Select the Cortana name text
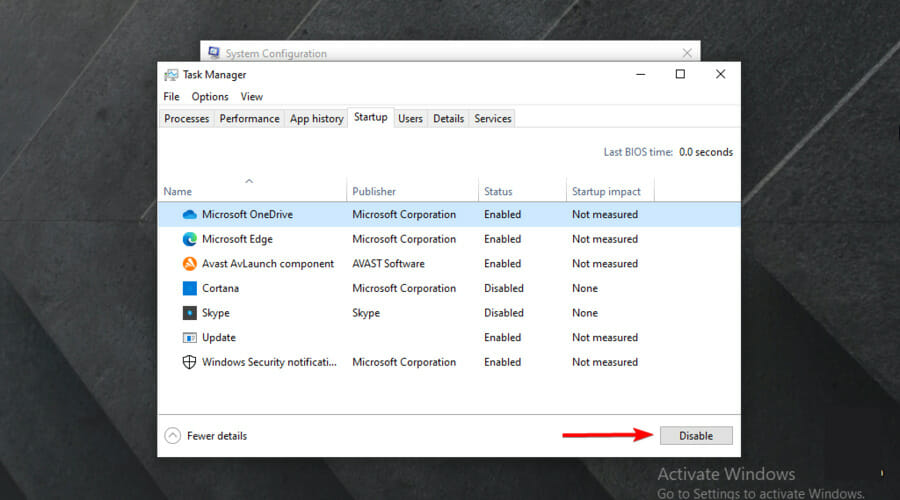This screenshot has height=500, width=900. (220, 288)
